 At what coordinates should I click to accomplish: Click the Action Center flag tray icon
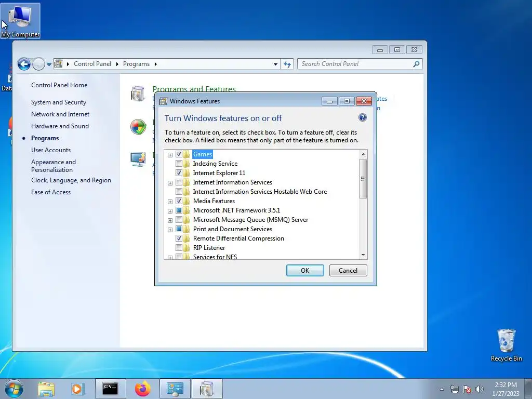(x=467, y=389)
